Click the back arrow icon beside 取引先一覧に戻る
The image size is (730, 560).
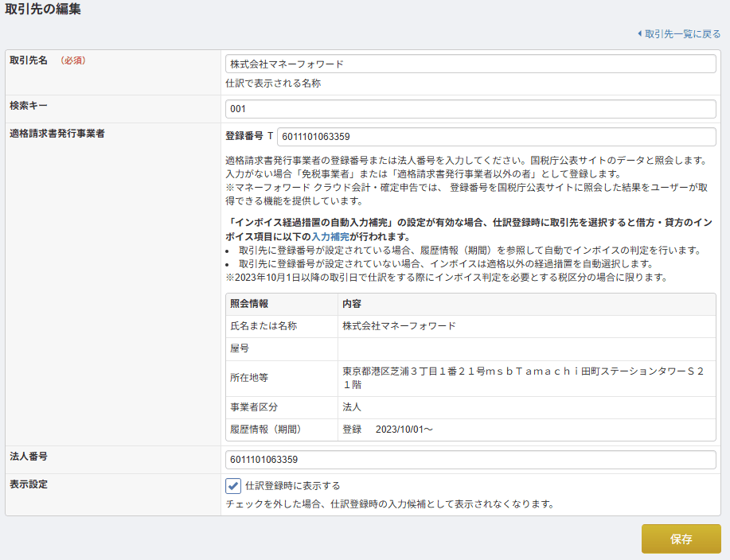pos(640,33)
